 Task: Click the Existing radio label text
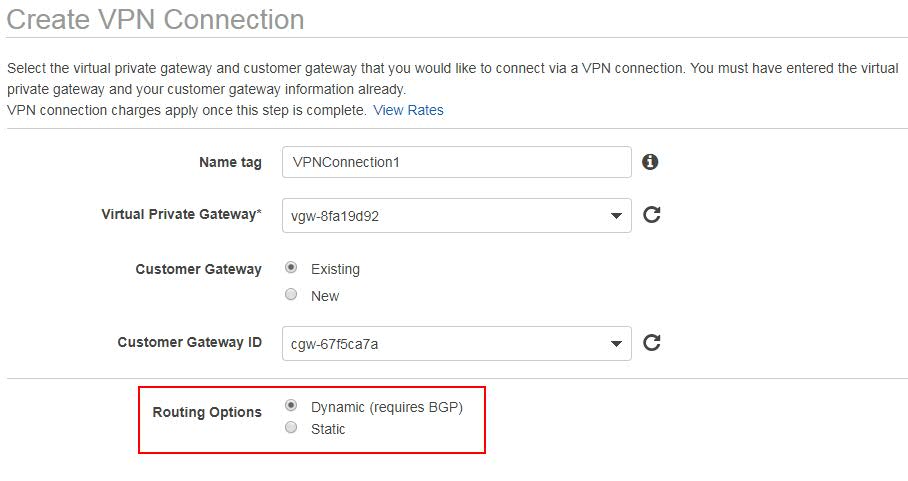click(x=335, y=269)
